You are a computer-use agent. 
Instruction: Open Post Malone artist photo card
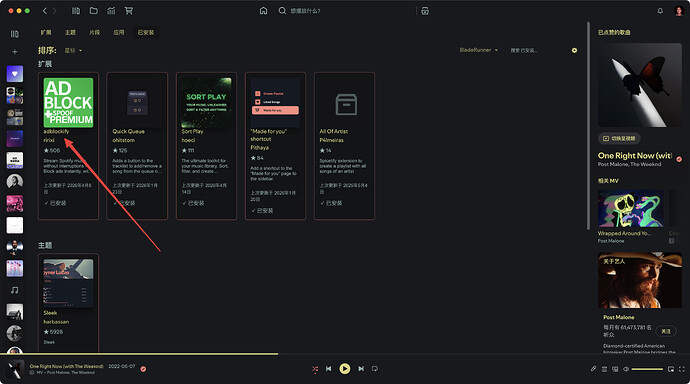pos(640,280)
